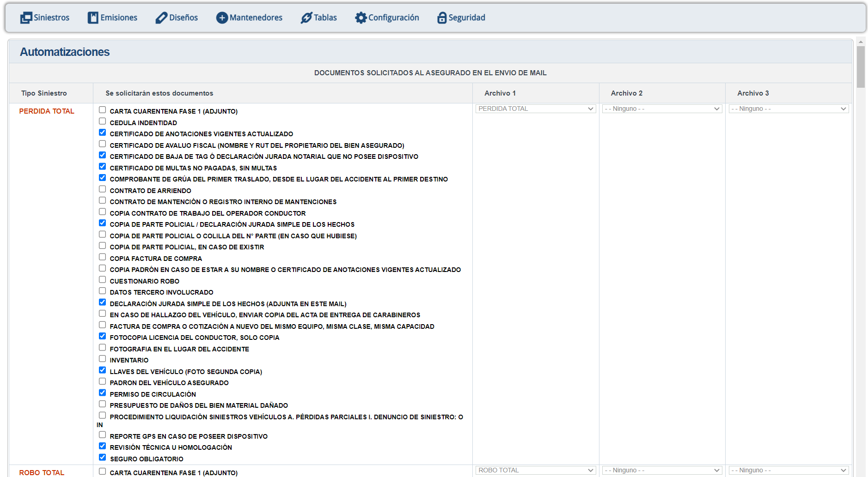
Task: Open Archivo 3 dropdown in PERDIDA TOTAL row
Action: [789, 109]
